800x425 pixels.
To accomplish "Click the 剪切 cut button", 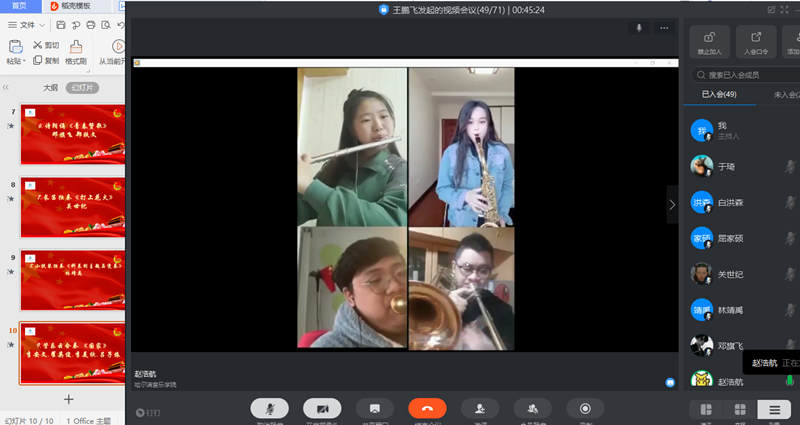I will click(x=45, y=45).
